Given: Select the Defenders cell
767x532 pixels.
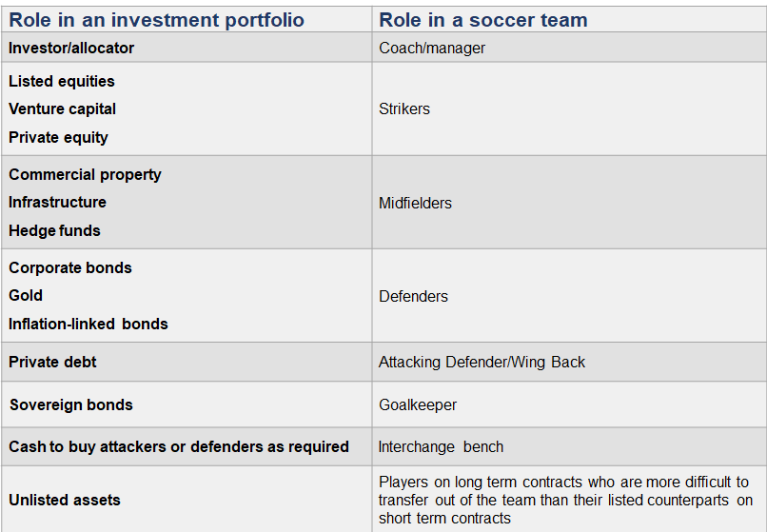Looking at the screenshot, I should point(413,296).
